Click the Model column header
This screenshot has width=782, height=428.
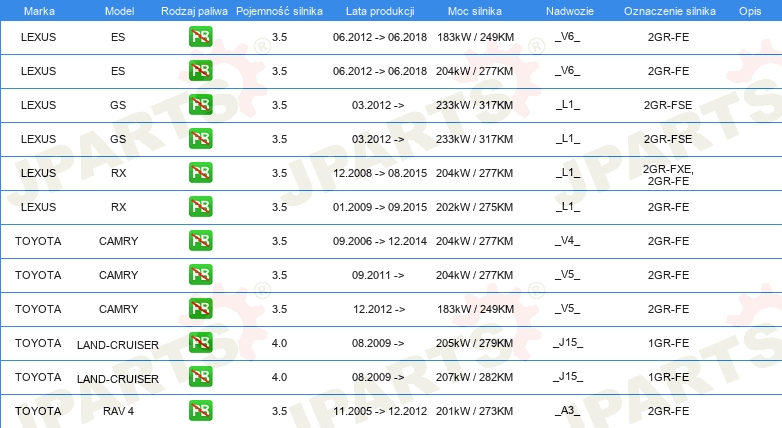(119, 11)
